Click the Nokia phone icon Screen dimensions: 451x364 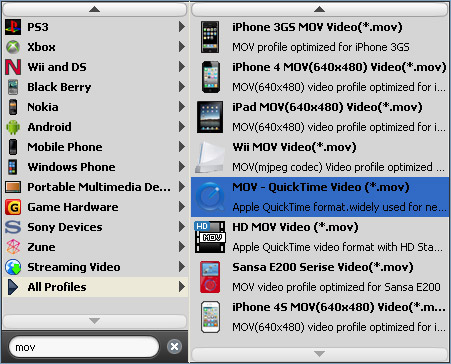click(x=13, y=107)
